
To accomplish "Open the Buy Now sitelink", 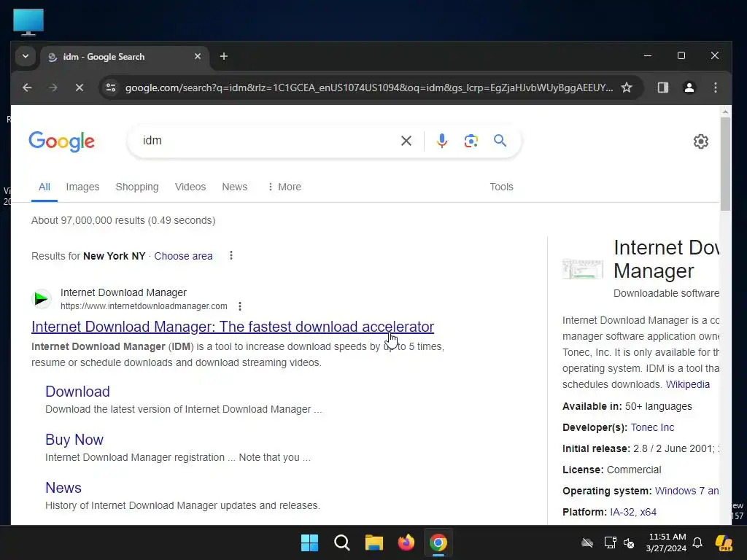I will pyautogui.click(x=74, y=440).
